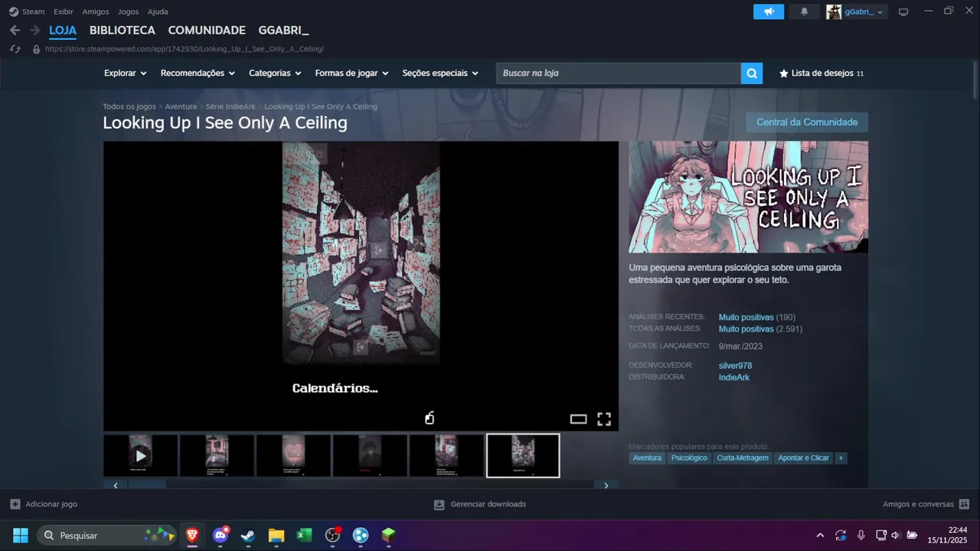The width and height of the screenshot is (980, 551).
Task: Switch to the LOJA tab
Action: coord(63,31)
